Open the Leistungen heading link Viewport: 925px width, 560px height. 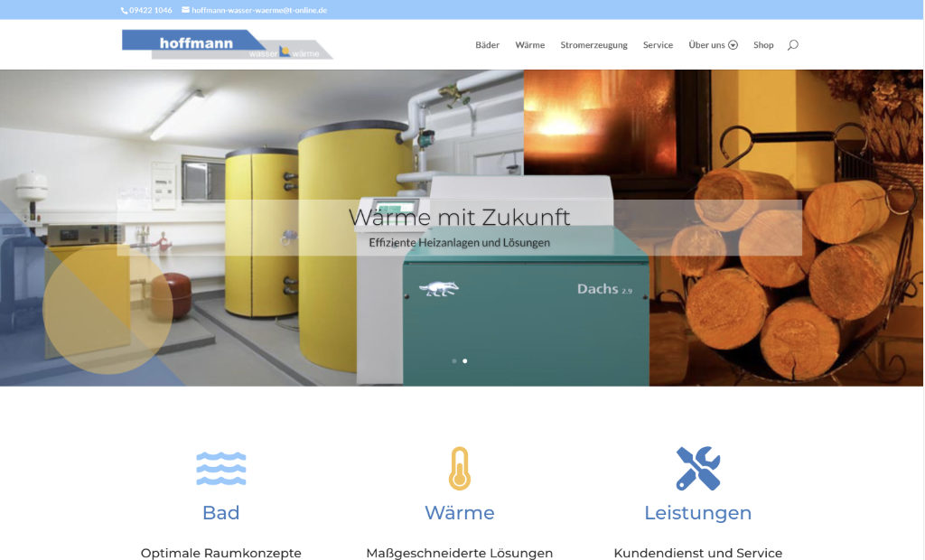[698, 513]
